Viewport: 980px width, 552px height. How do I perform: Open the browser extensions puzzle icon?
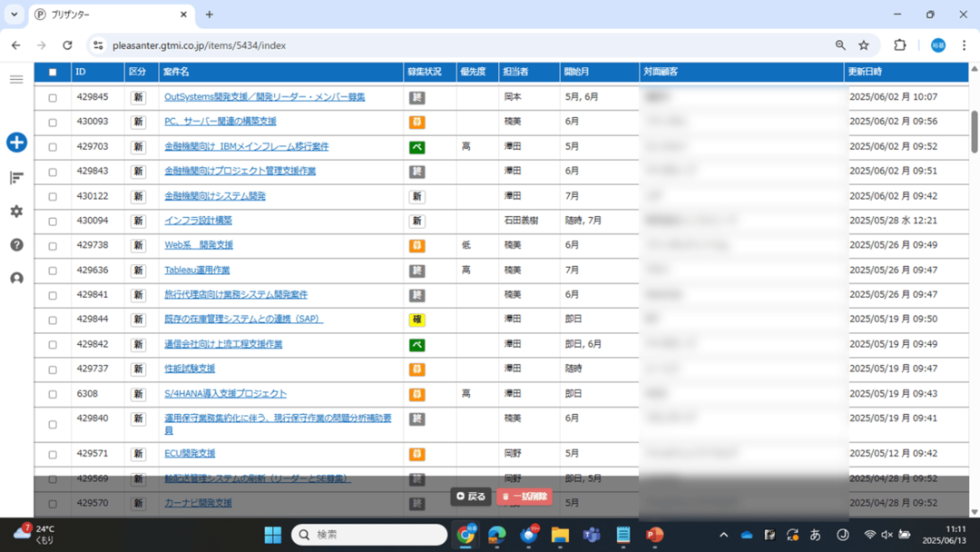coord(900,45)
